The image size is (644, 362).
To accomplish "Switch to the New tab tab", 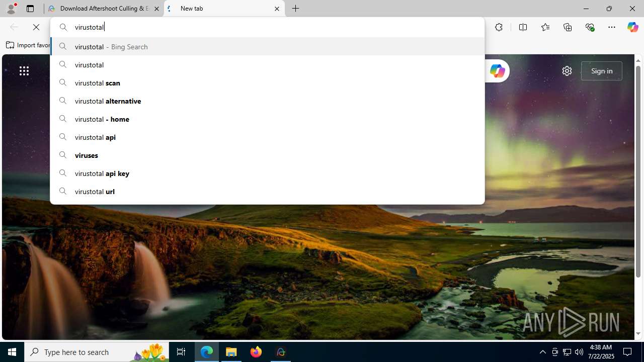I will coord(224,9).
